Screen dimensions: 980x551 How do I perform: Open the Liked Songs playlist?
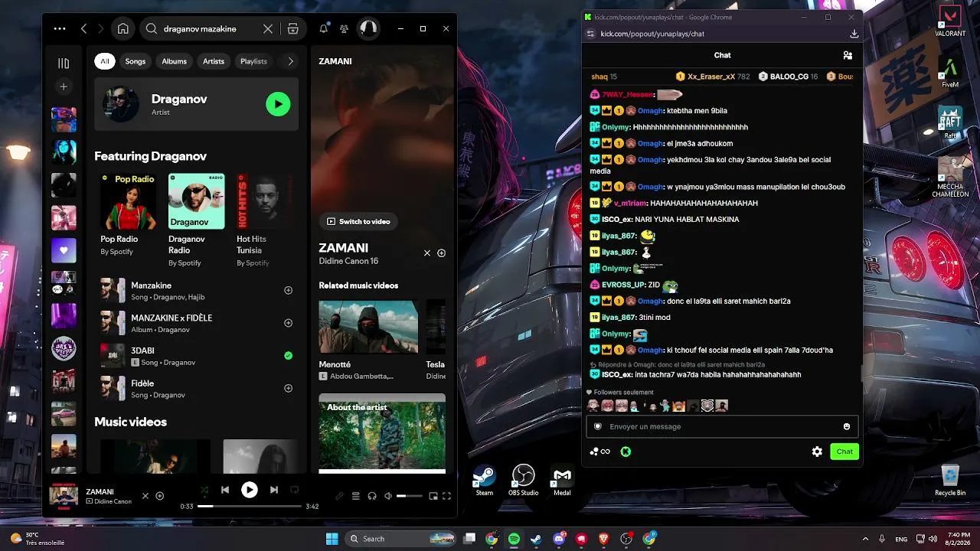tap(64, 250)
